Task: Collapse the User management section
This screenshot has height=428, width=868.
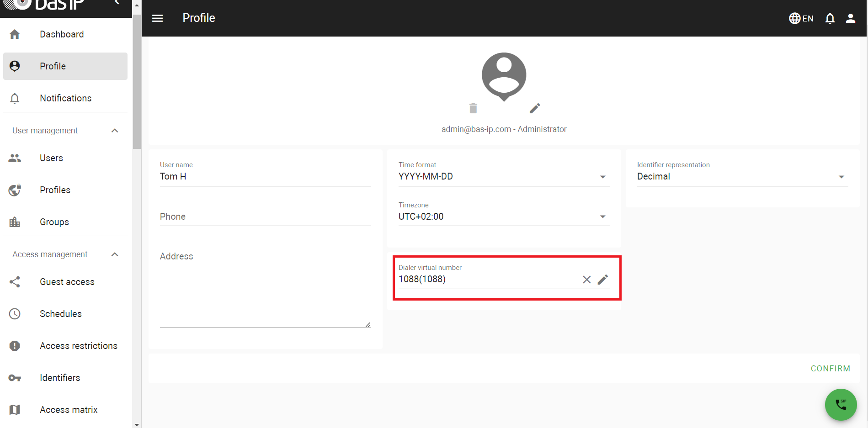Action: (115, 131)
